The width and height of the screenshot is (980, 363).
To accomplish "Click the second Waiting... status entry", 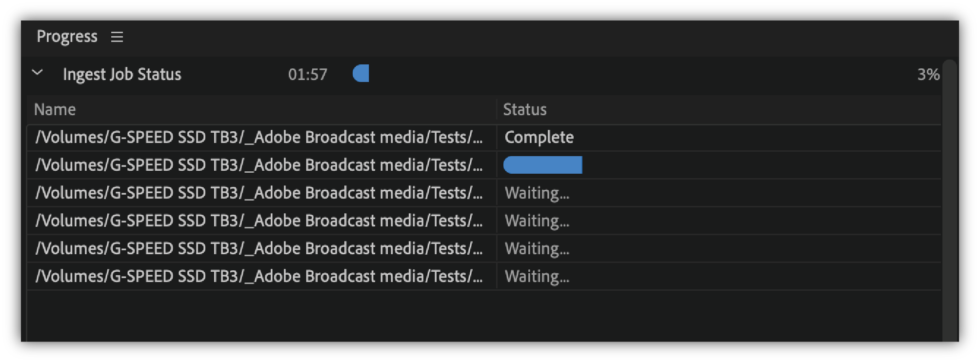I will point(537,221).
